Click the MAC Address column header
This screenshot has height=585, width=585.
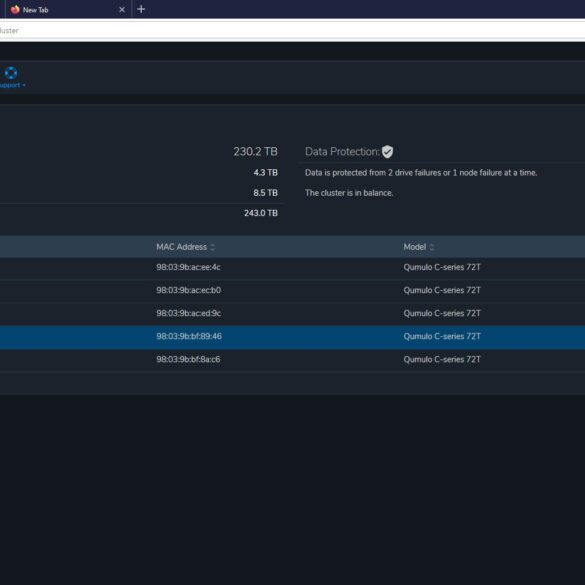point(181,247)
